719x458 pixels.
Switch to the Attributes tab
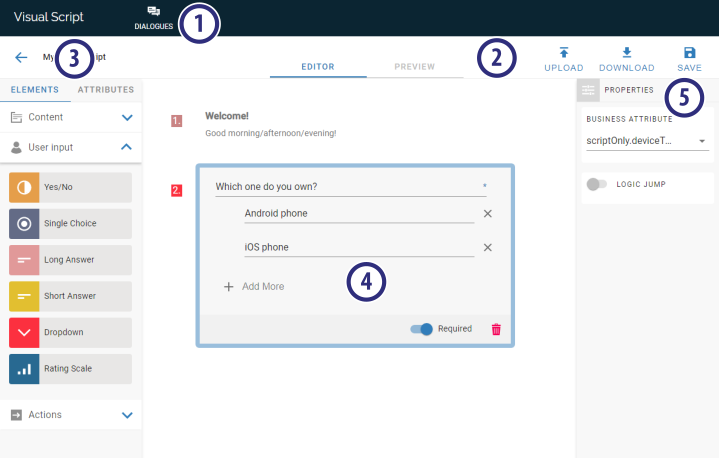click(106, 90)
